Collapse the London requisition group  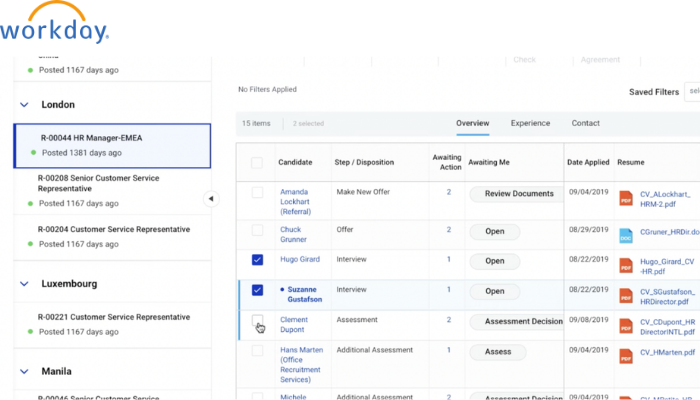point(24,105)
